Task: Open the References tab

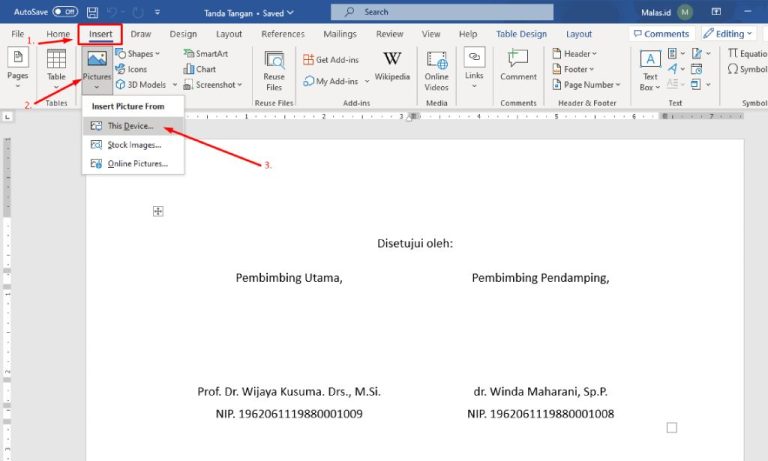Action: click(x=283, y=34)
